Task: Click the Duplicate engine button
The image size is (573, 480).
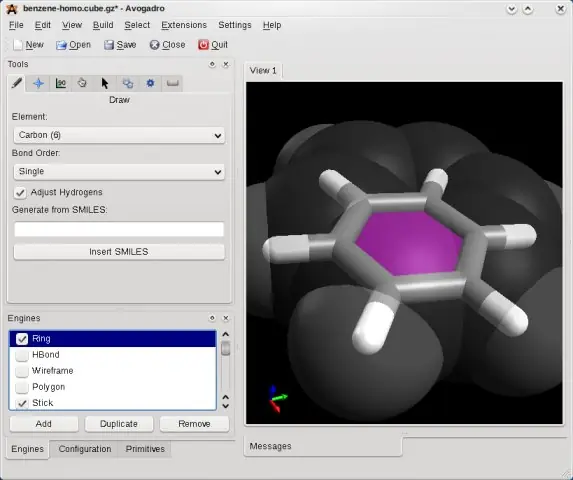Action: tap(119, 424)
